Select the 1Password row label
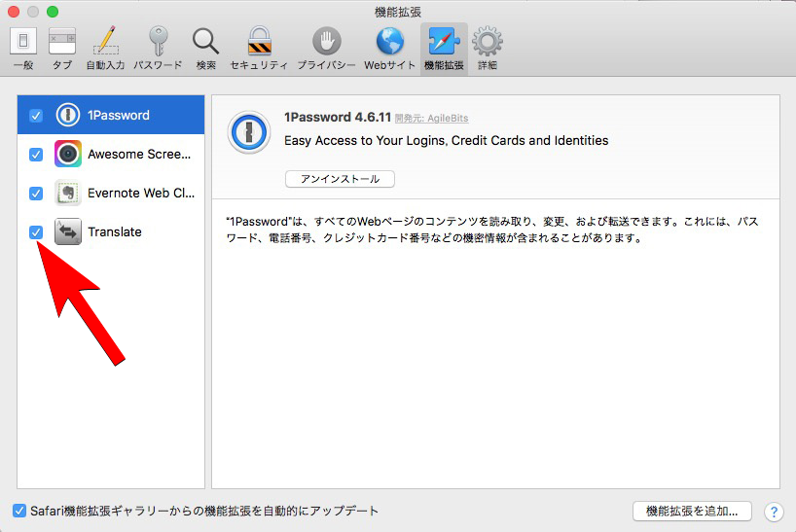Viewport: 796px width, 532px height. (x=119, y=115)
